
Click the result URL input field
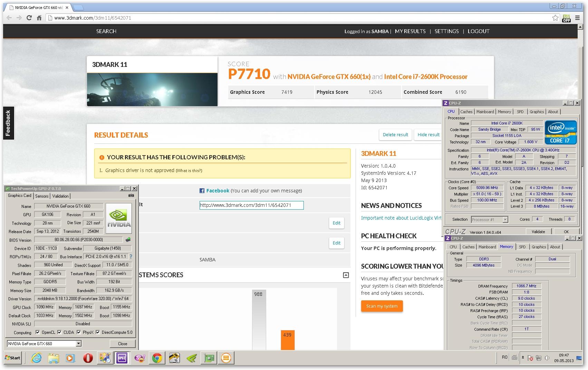252,205
